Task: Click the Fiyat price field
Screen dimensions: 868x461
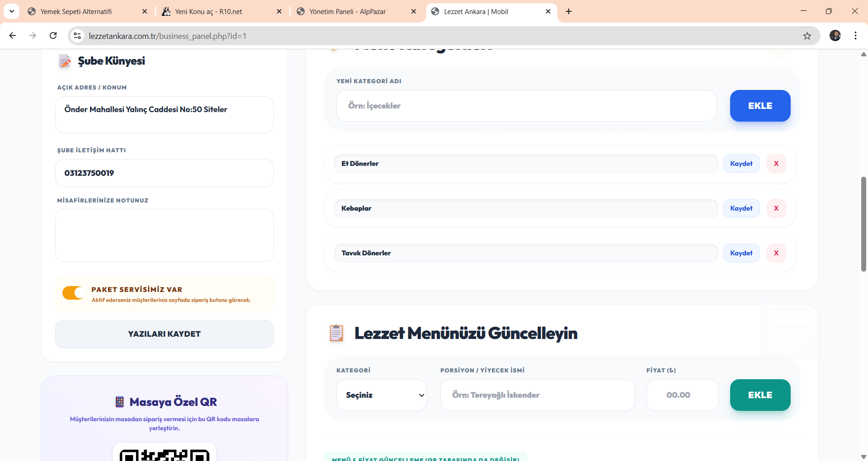Action: (683, 395)
